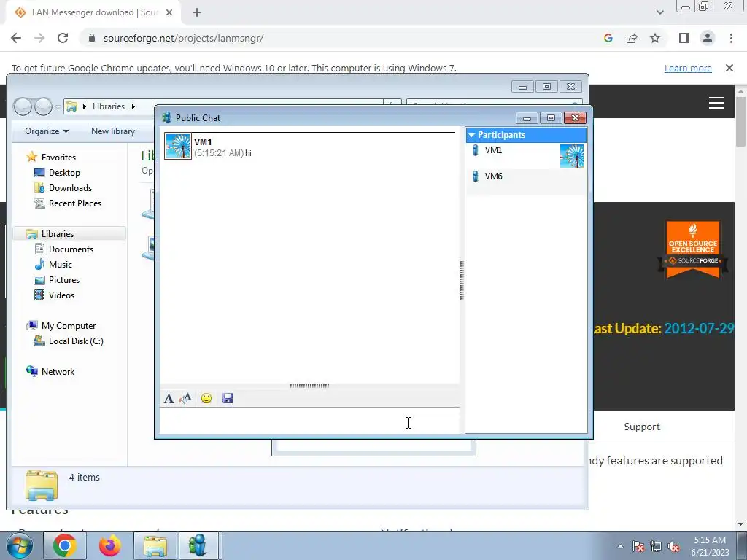This screenshot has width=747, height=560.
Task: Open the font color picker icon
Action: click(185, 399)
